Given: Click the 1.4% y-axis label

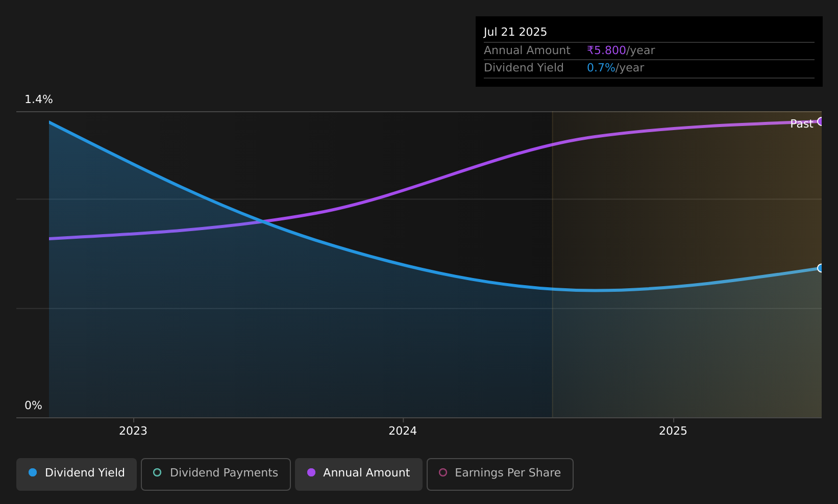Looking at the screenshot, I should (39, 99).
